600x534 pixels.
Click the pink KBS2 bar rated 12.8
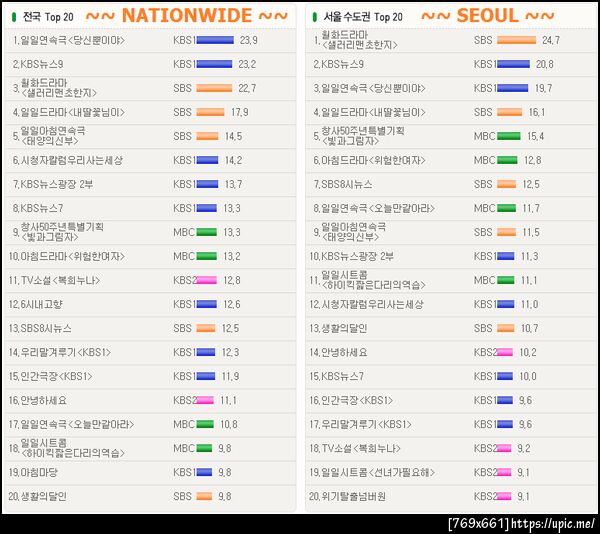coord(207,280)
